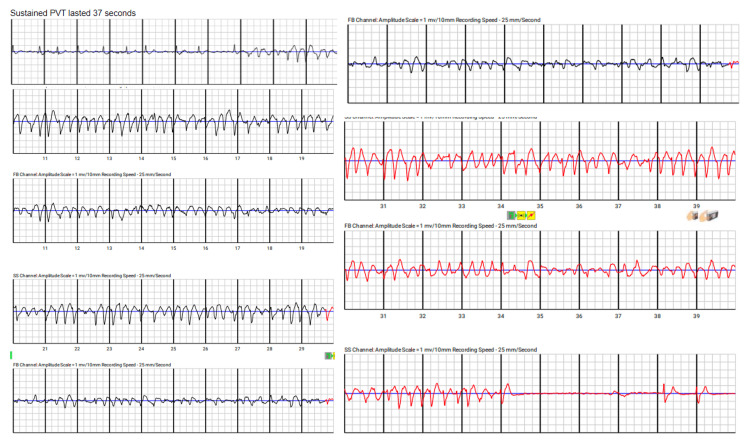Screen dimensions: 750x443
Task: Click the green icon right of the 29 tick
Action: click(x=330, y=355)
